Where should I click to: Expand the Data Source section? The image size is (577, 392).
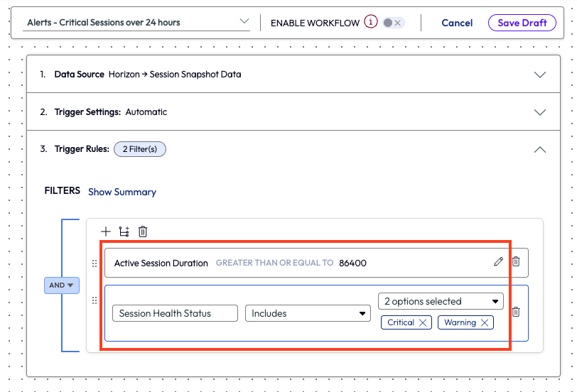540,75
